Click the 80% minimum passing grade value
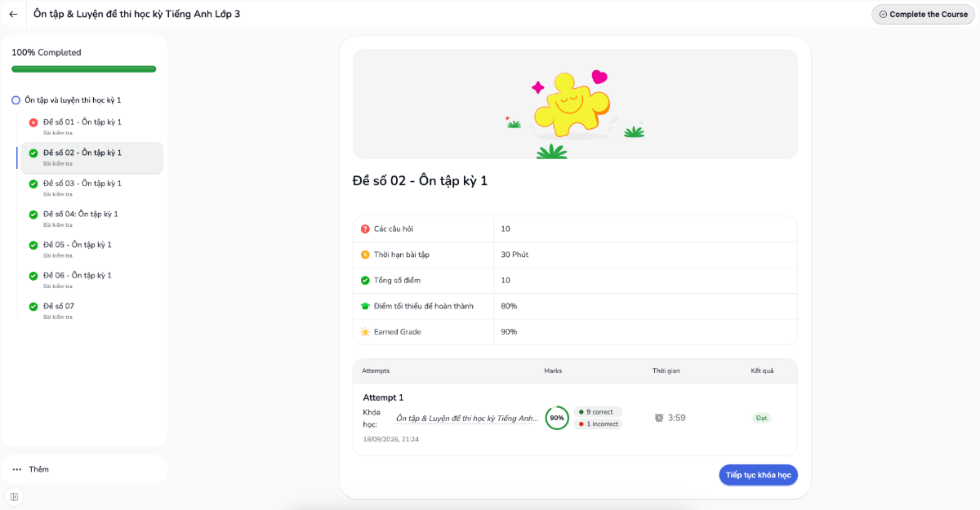The image size is (980, 510). click(x=509, y=306)
